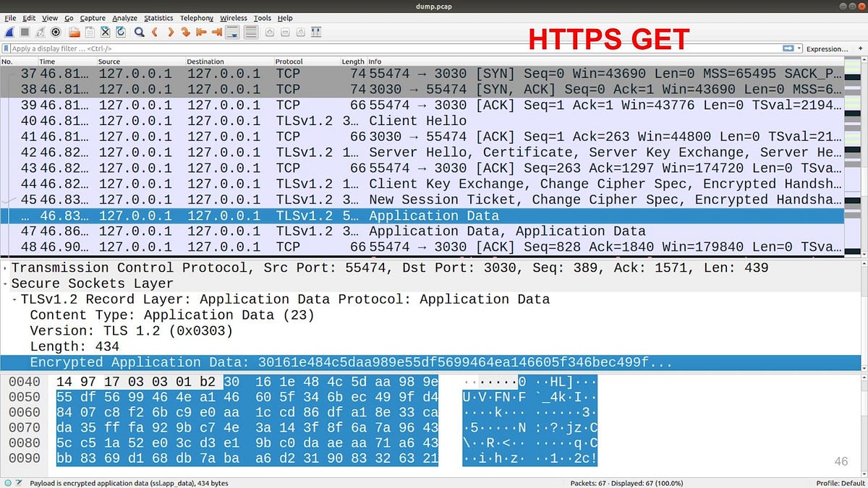
Task: Select packet 40 Client Hello row
Action: tap(422, 121)
